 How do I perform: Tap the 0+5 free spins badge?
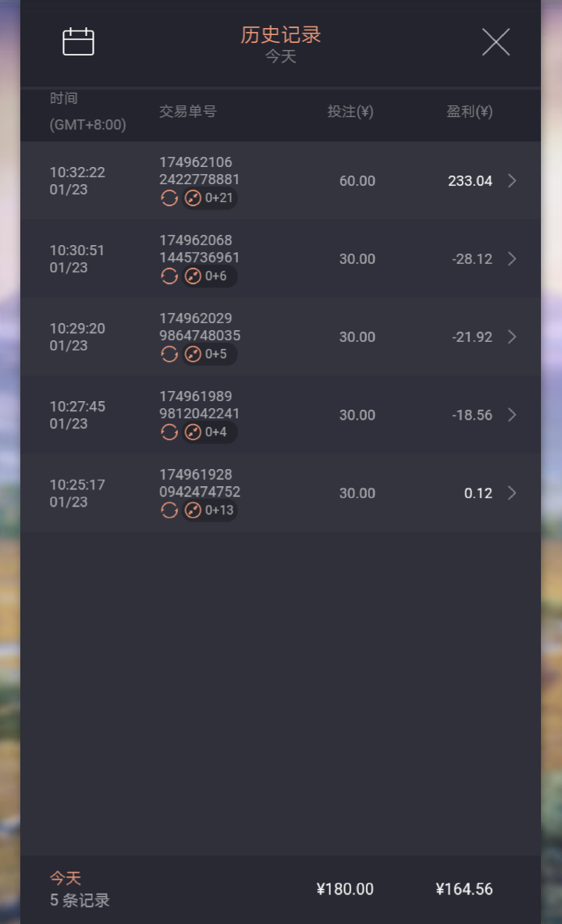209,354
